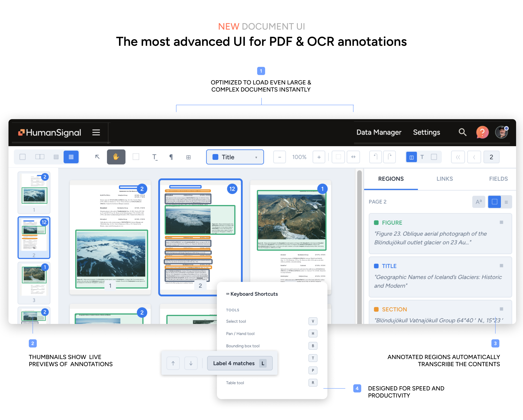Rotate page counter-clockwise
The width and height of the screenshot is (523, 420).
(x=375, y=157)
